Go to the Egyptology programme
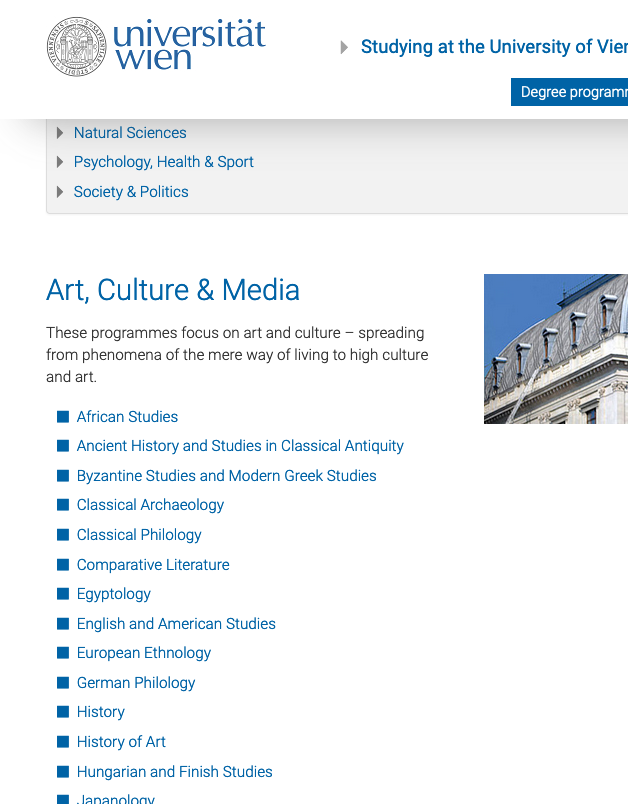Viewport: 628px width, 804px height. (x=114, y=594)
